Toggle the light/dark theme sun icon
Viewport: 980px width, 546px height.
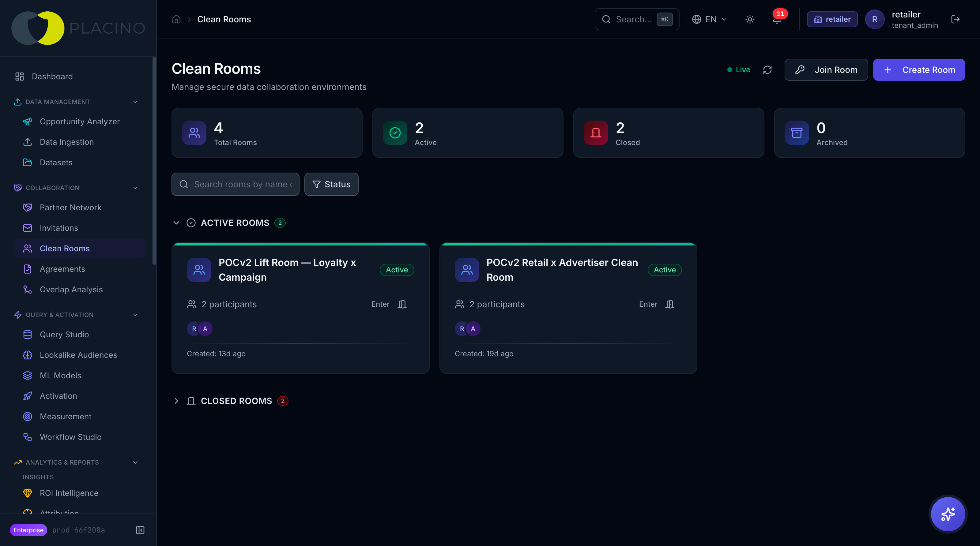click(749, 19)
